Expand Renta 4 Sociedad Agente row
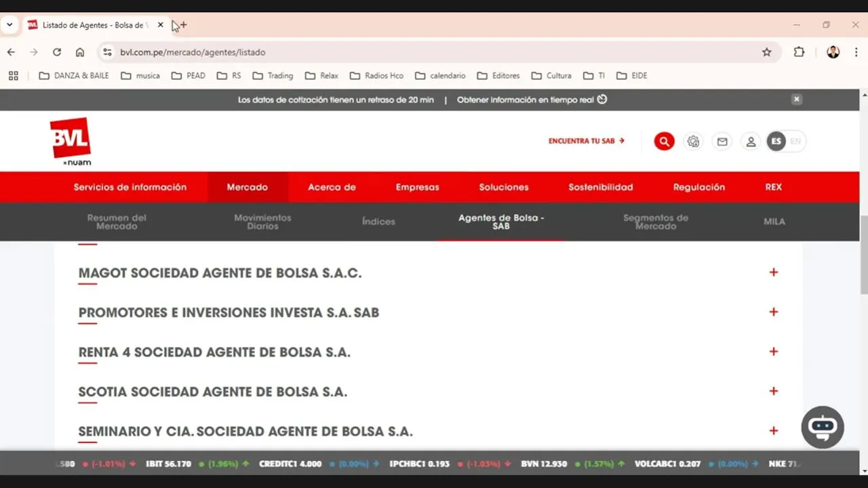868x488 pixels. pos(428,352)
